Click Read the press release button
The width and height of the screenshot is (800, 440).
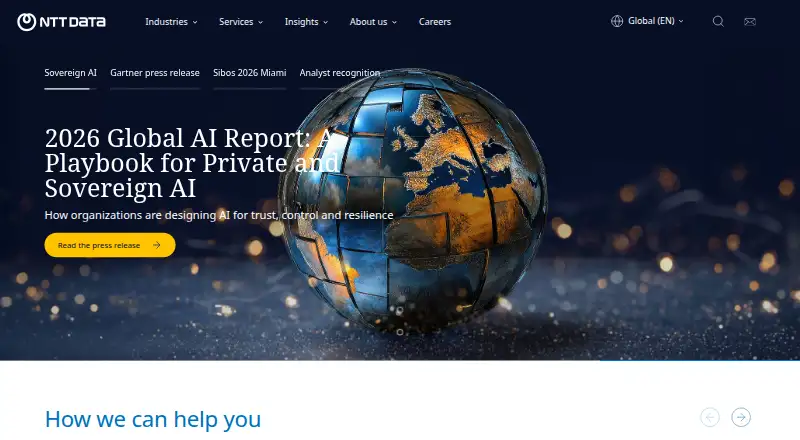coord(110,245)
